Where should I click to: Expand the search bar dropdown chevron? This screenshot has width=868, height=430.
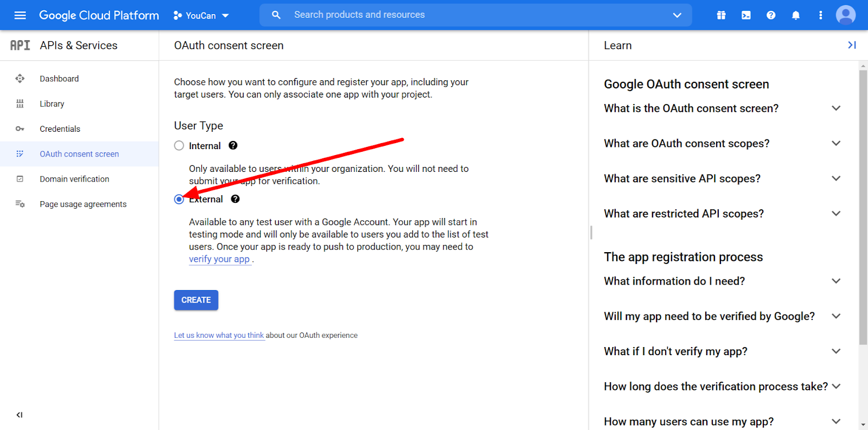pyautogui.click(x=677, y=15)
